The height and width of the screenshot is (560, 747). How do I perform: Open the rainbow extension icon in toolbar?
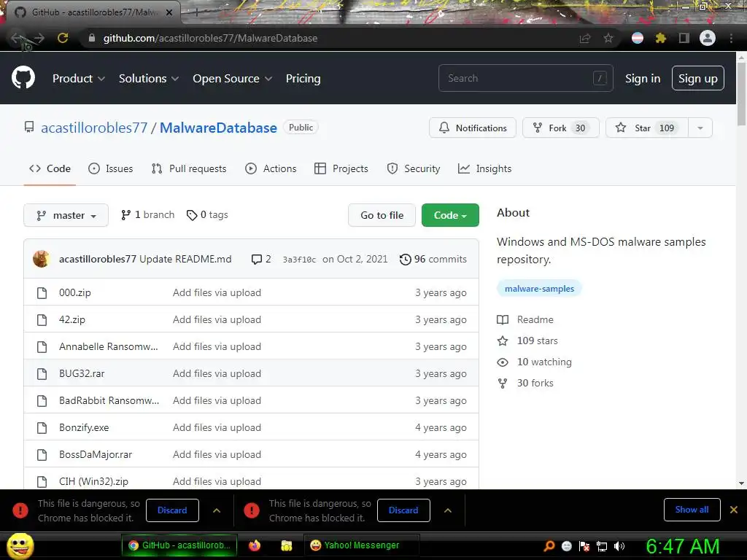(x=638, y=38)
